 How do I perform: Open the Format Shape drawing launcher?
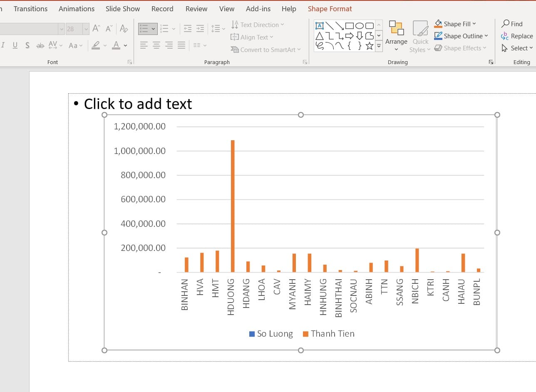click(x=491, y=62)
